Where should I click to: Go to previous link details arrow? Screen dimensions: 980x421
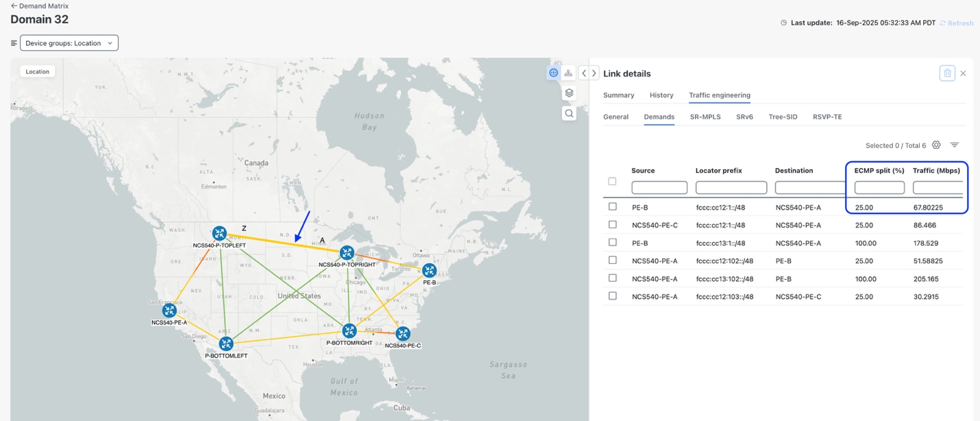(584, 73)
